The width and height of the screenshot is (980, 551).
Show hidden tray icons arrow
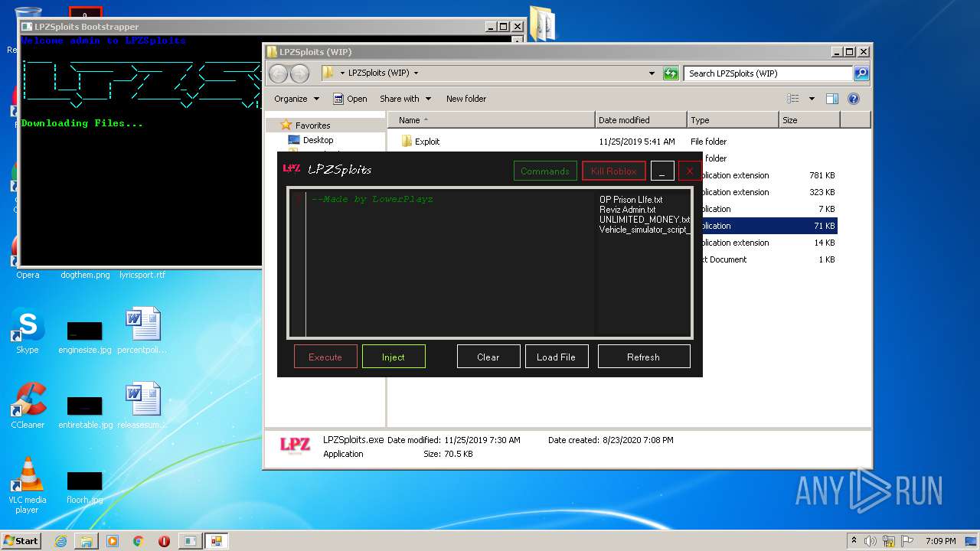point(854,541)
